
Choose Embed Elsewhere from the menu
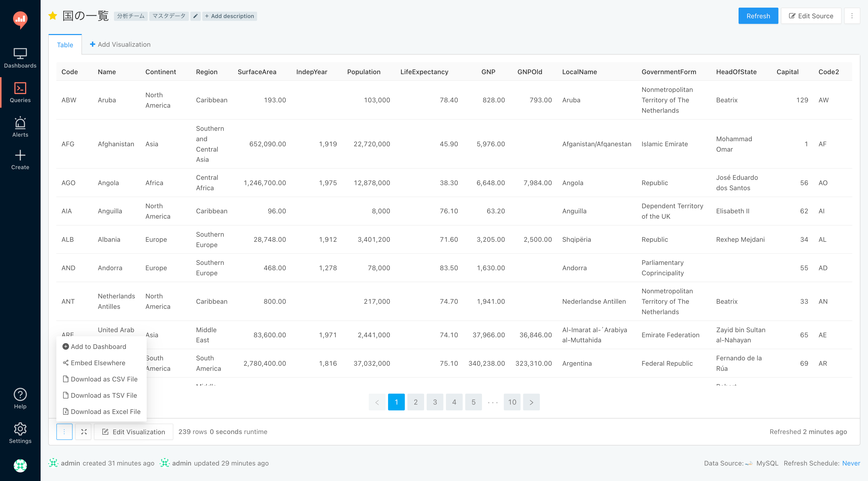click(x=98, y=363)
